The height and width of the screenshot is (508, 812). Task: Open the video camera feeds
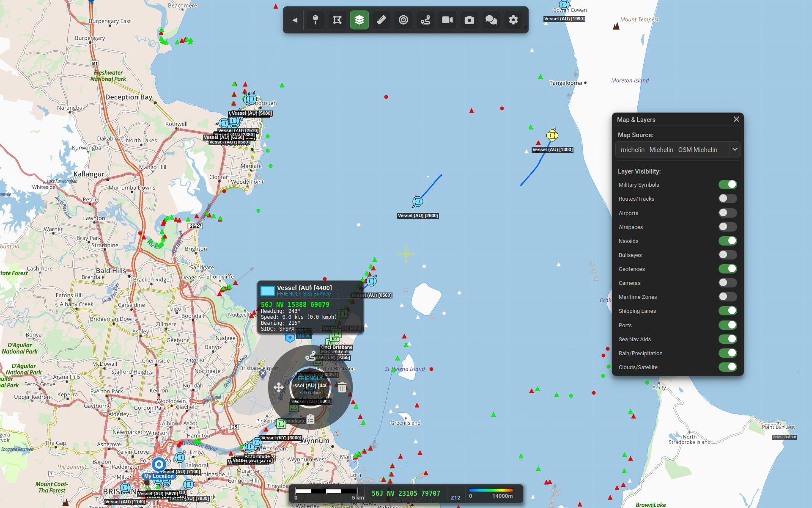coord(447,20)
